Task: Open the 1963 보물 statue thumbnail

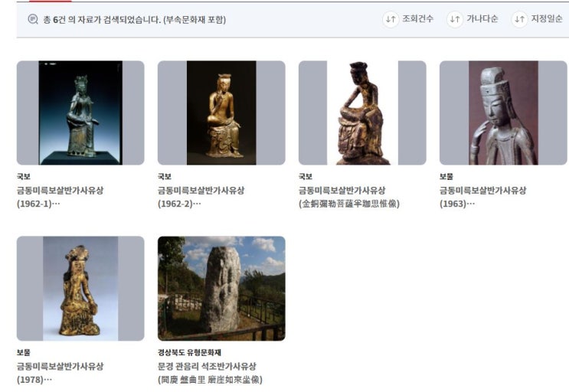Action: (x=503, y=113)
